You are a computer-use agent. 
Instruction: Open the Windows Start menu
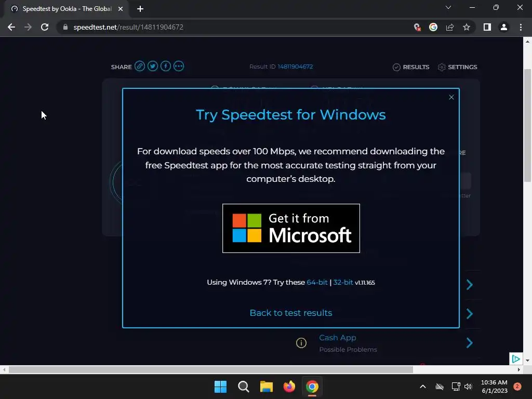pyautogui.click(x=220, y=387)
